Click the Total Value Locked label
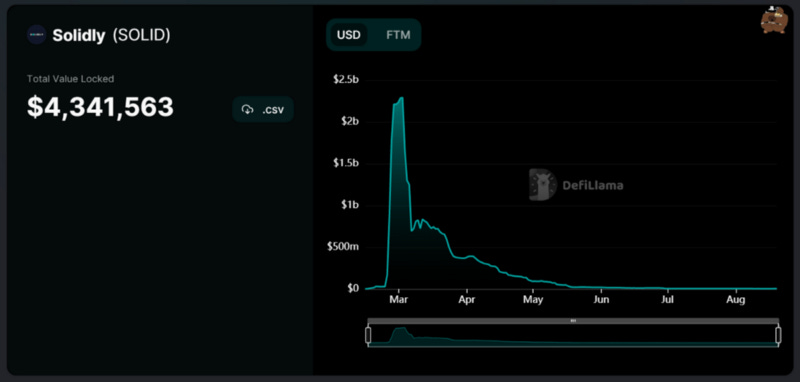This screenshot has height=382, width=800. [70, 79]
